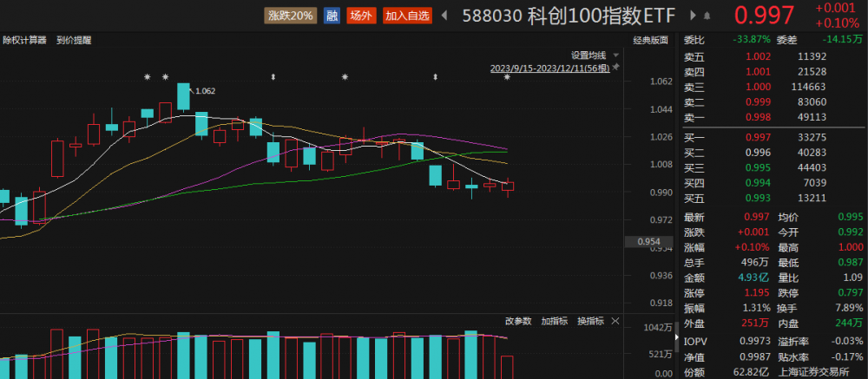Click 改参数 in the volume panel
Screen dimensions: 868x379
518,321
